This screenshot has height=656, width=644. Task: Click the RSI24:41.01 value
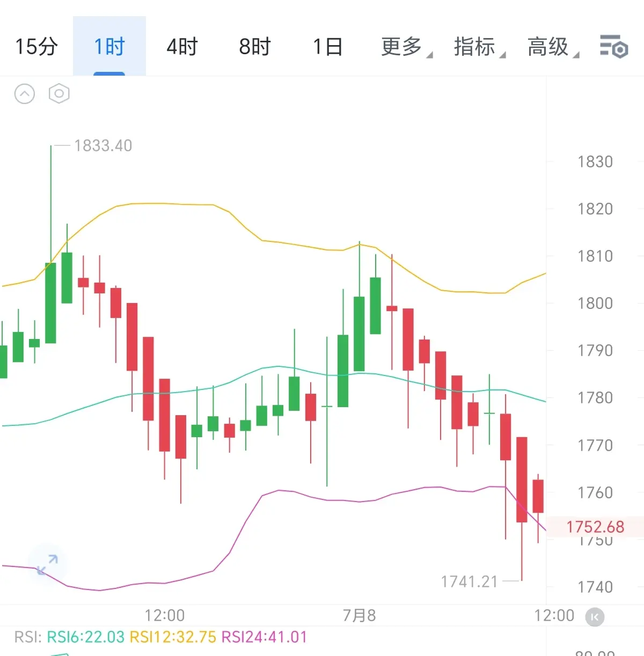point(264,637)
